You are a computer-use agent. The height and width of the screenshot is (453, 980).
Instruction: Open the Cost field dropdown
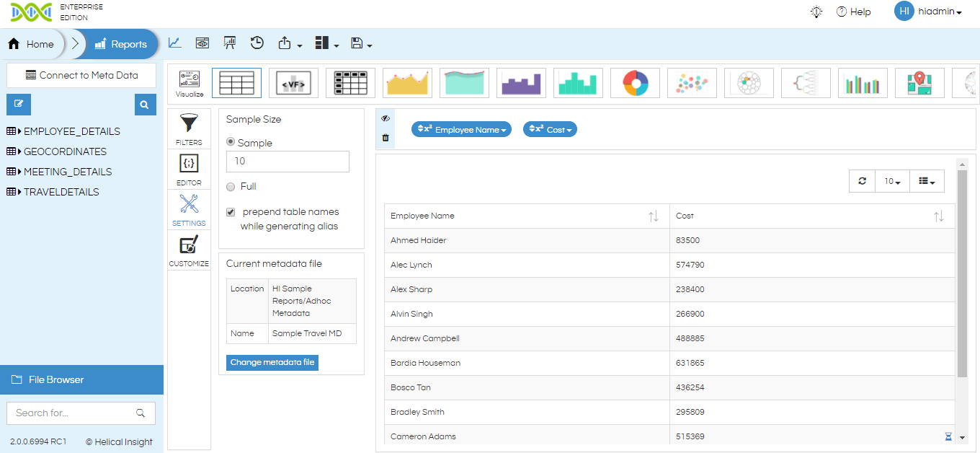pyautogui.click(x=550, y=129)
